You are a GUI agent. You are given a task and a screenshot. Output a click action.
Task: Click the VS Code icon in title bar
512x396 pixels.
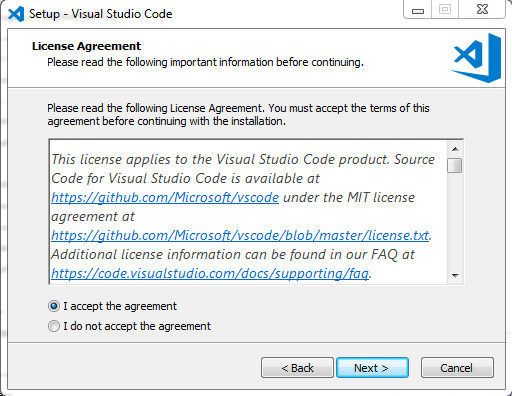16,14
